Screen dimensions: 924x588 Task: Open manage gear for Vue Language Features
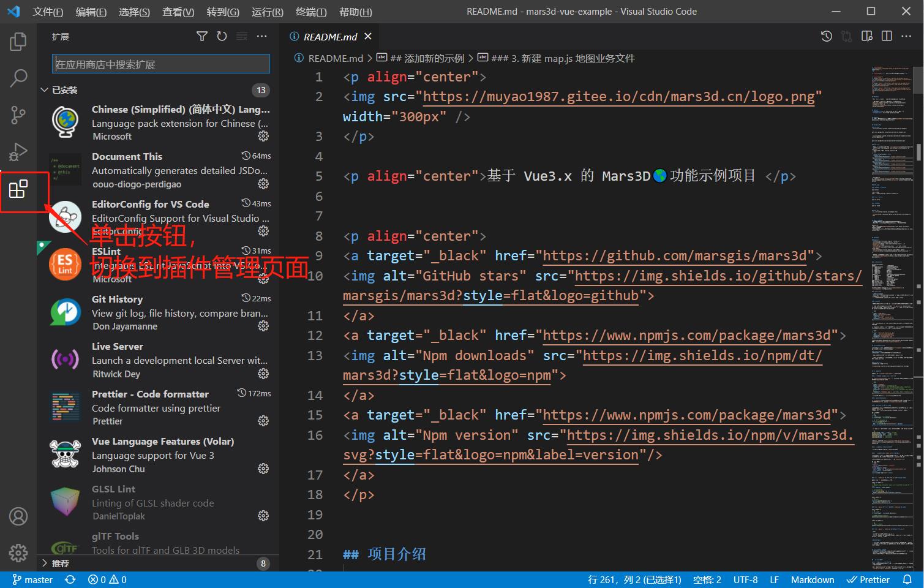tap(263, 469)
